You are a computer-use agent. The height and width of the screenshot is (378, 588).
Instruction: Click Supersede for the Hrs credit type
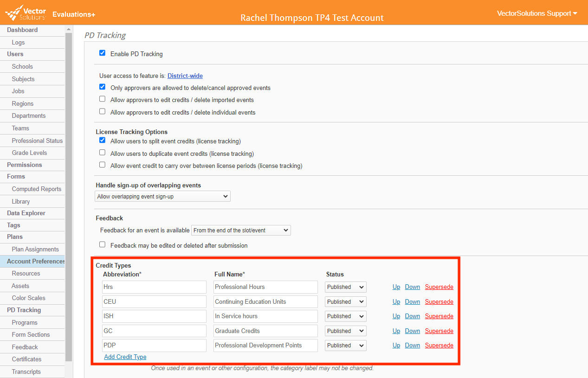tap(439, 287)
